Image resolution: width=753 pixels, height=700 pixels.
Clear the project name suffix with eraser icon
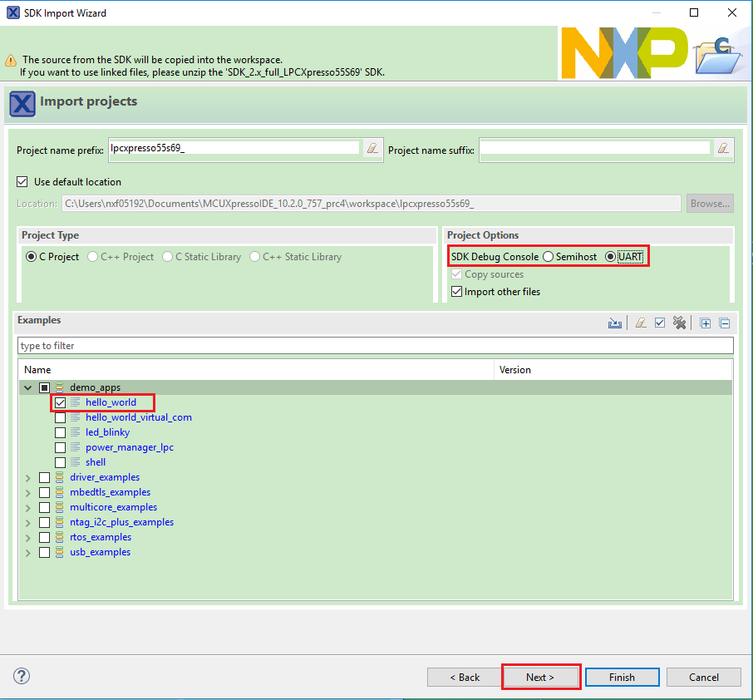tap(724, 149)
